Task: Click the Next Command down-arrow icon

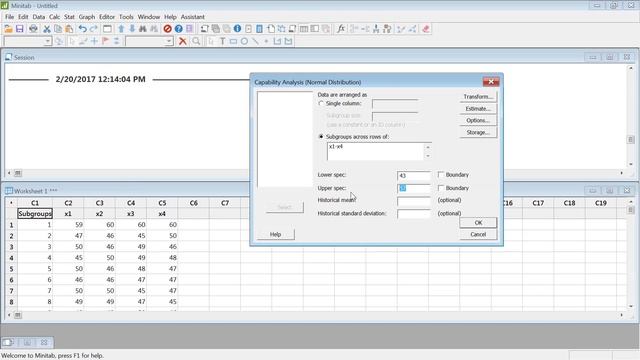Action: click(x=132, y=29)
